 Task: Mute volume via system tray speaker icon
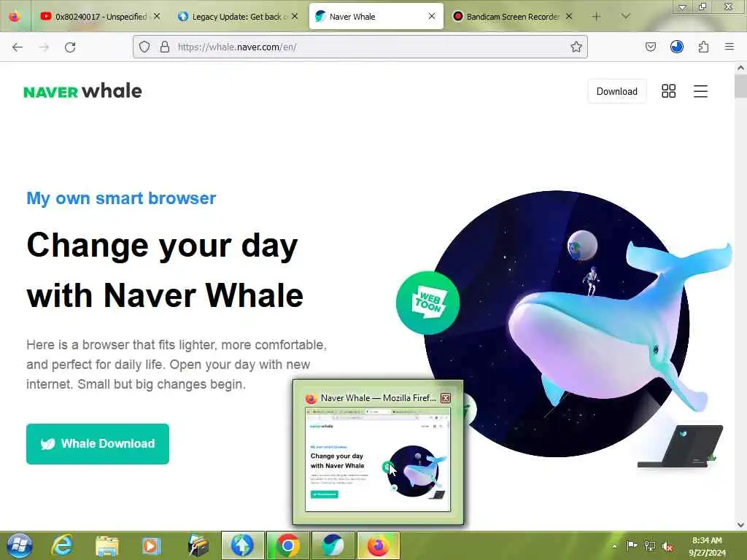[x=667, y=546]
